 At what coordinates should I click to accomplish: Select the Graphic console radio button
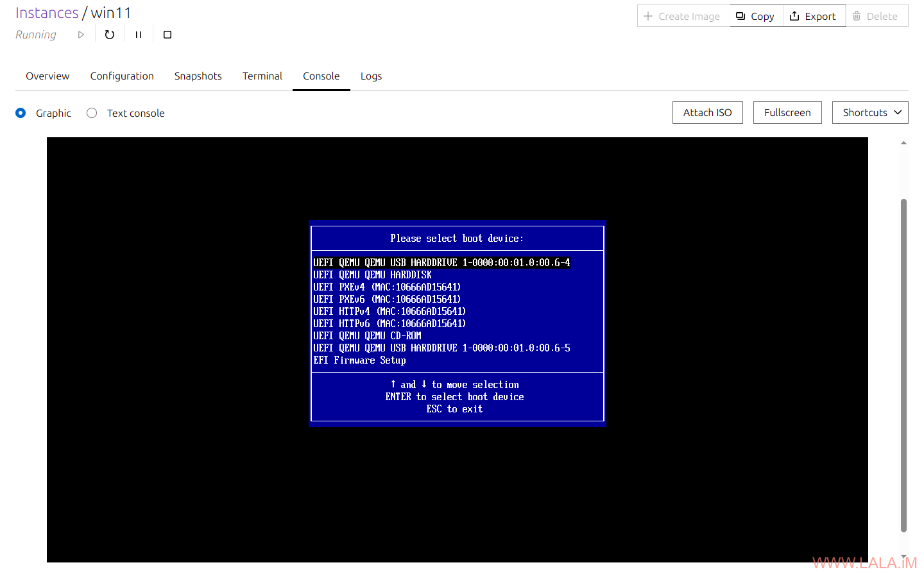pos(21,113)
